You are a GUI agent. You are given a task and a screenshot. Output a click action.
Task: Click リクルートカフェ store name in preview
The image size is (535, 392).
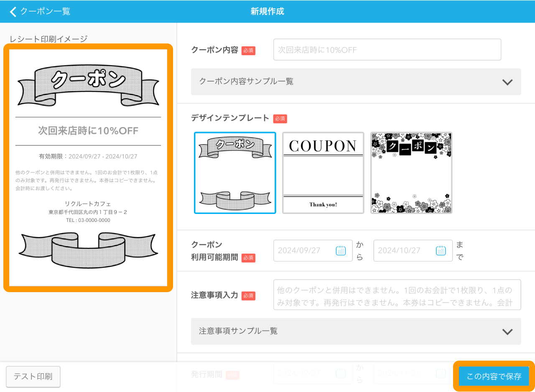pos(88,204)
